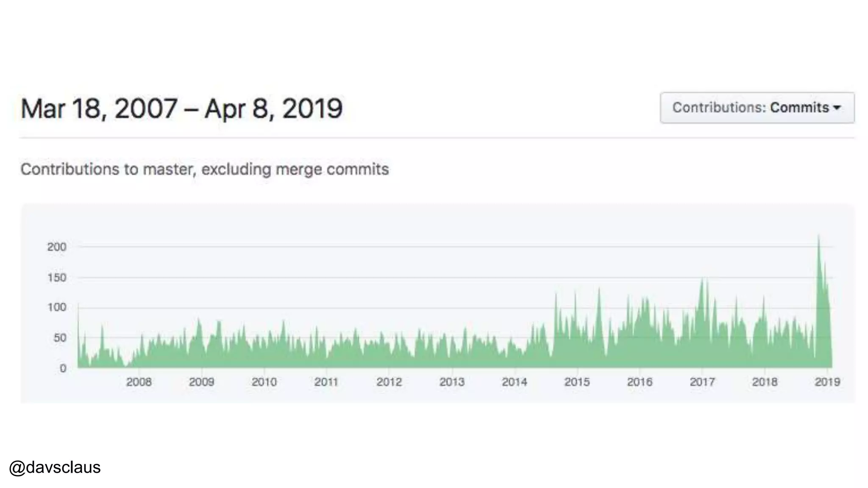
Task: Click the 200 y-axis value label
Action: 57,247
